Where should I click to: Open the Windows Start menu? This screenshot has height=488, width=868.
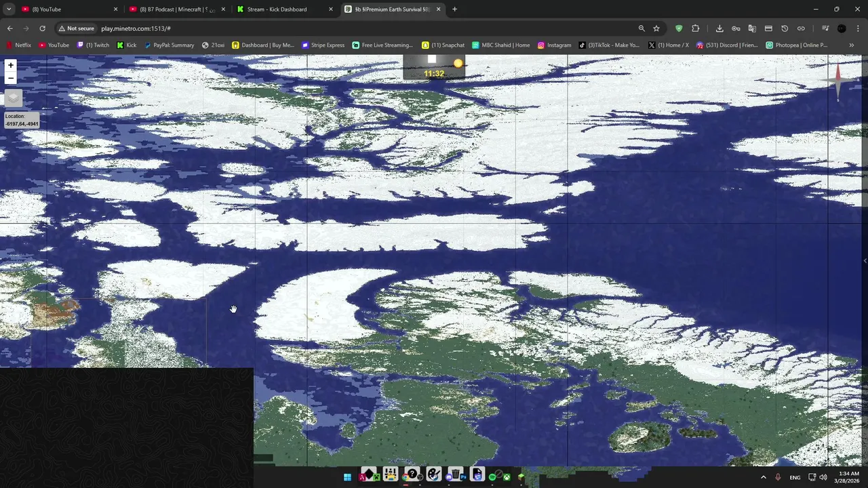tap(347, 477)
